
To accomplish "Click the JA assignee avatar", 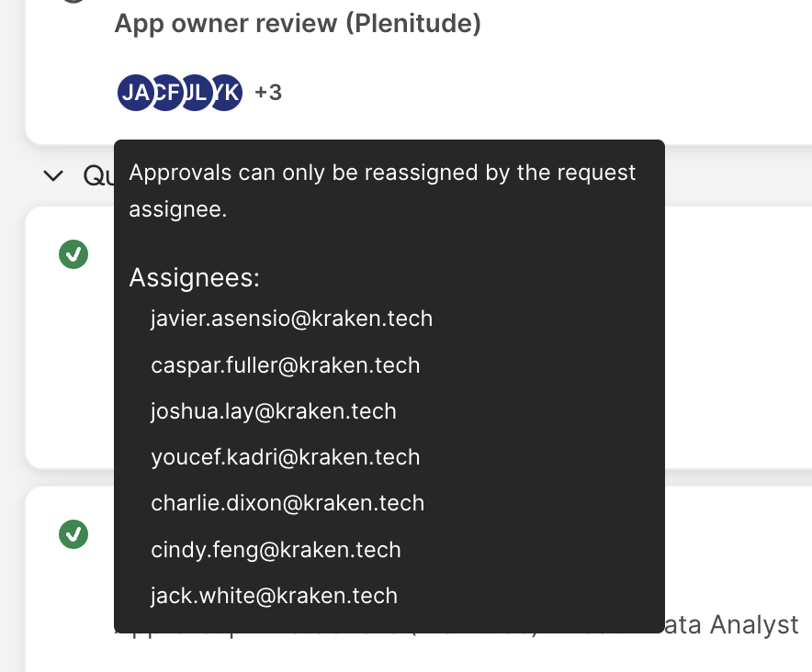I will tap(134, 93).
